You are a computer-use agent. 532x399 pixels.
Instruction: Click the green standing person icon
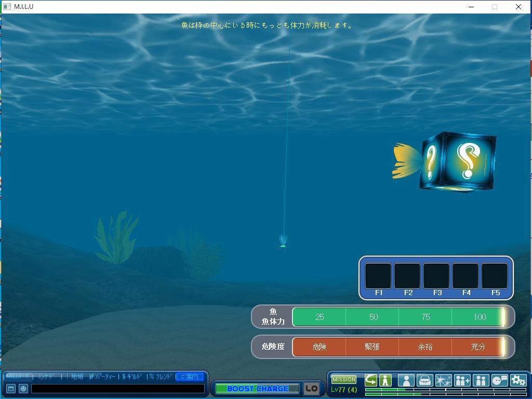385,380
